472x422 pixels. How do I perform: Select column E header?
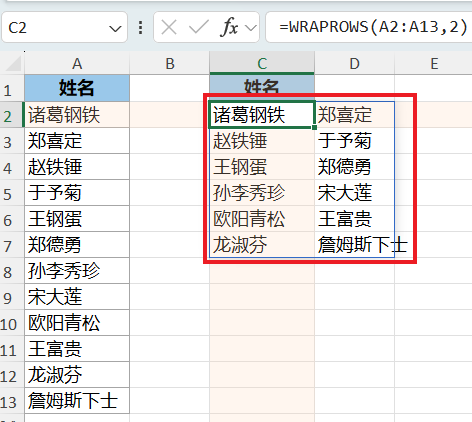pos(433,63)
